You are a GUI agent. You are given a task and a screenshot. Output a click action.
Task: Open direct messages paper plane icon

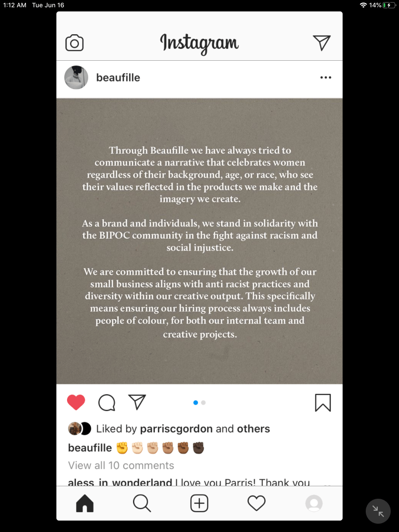click(x=322, y=43)
